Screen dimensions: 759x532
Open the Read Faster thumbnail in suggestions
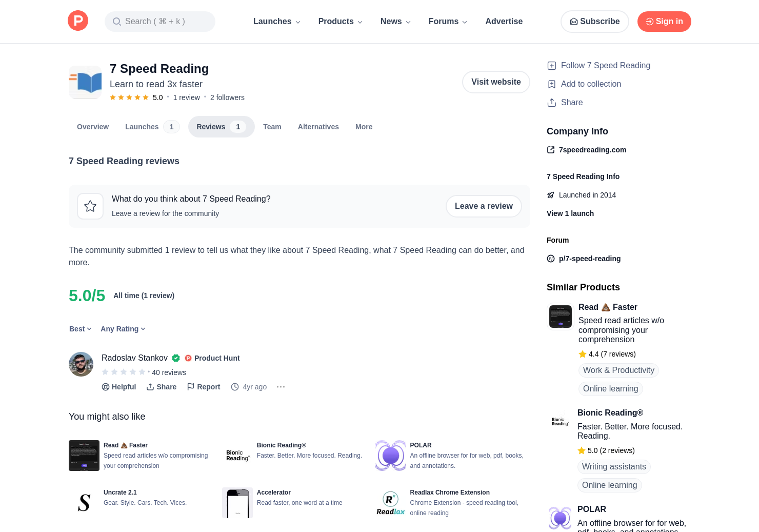pyautogui.click(x=84, y=456)
